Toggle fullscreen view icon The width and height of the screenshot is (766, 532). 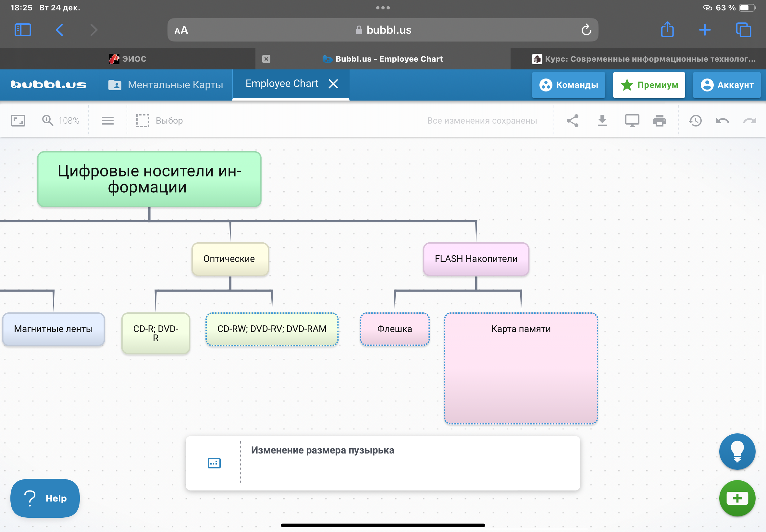(x=18, y=120)
